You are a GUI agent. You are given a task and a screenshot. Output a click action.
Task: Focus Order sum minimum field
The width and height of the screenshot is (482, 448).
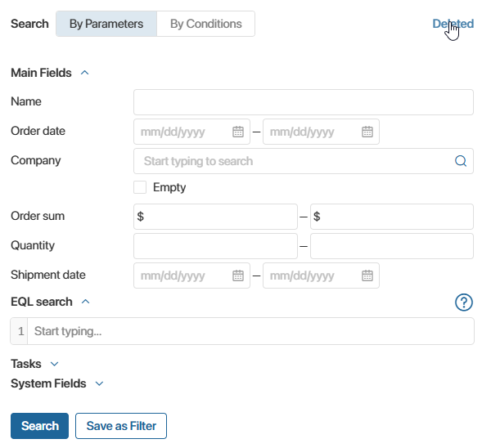click(x=215, y=217)
